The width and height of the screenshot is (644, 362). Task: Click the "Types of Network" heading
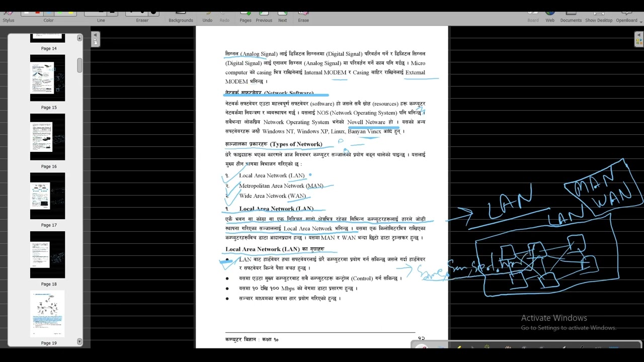tap(296, 144)
